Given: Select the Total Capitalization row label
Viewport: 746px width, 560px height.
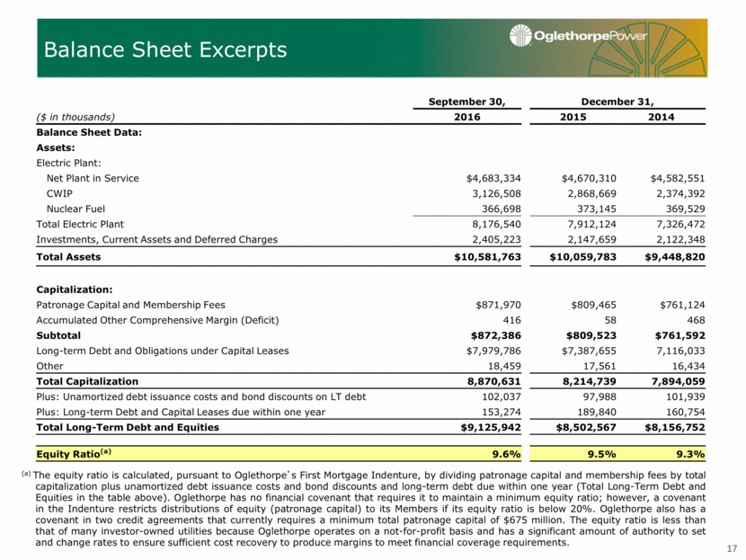Looking at the screenshot, I should (x=87, y=382).
